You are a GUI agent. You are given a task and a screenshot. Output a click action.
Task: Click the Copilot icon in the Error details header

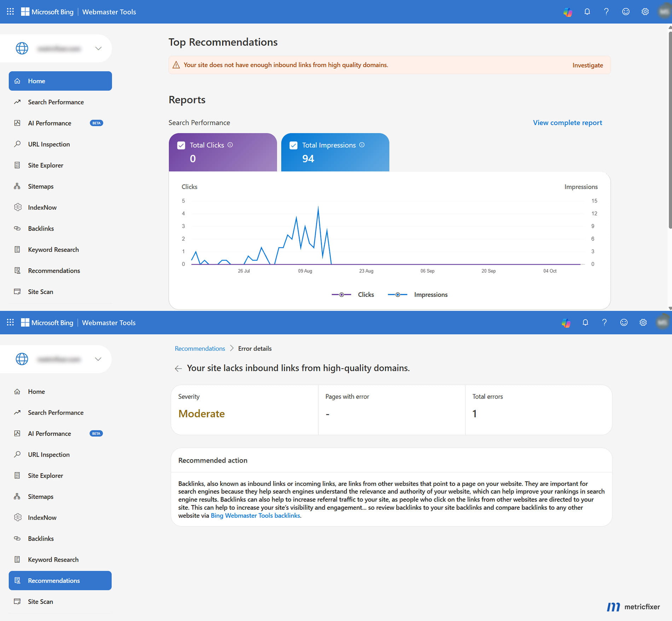[x=566, y=323]
